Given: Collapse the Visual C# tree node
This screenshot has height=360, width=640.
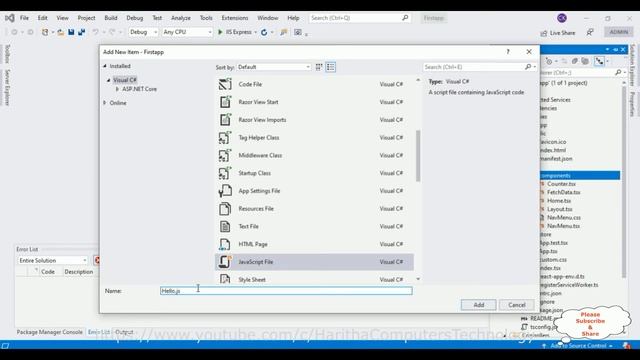Looking at the screenshot, I should tap(109, 80).
